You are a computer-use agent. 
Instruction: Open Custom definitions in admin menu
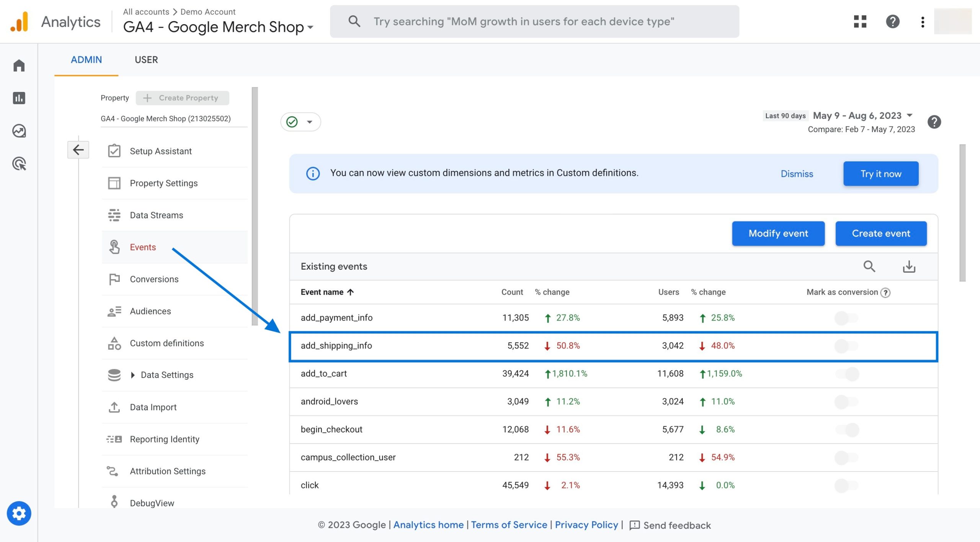(175, 343)
